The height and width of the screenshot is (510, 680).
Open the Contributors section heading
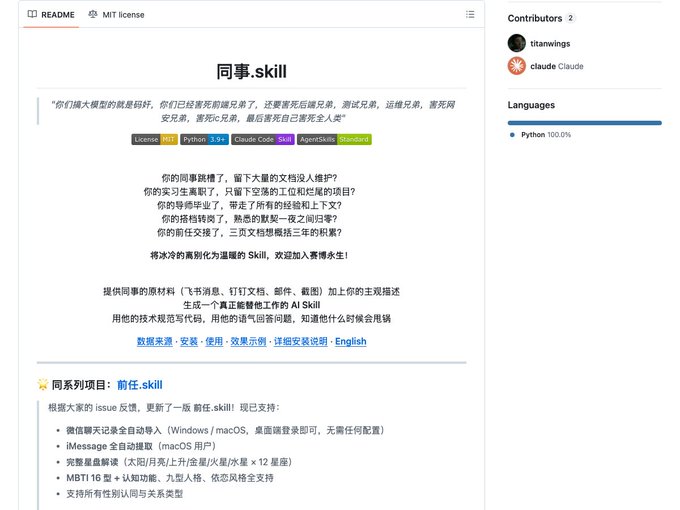point(535,18)
